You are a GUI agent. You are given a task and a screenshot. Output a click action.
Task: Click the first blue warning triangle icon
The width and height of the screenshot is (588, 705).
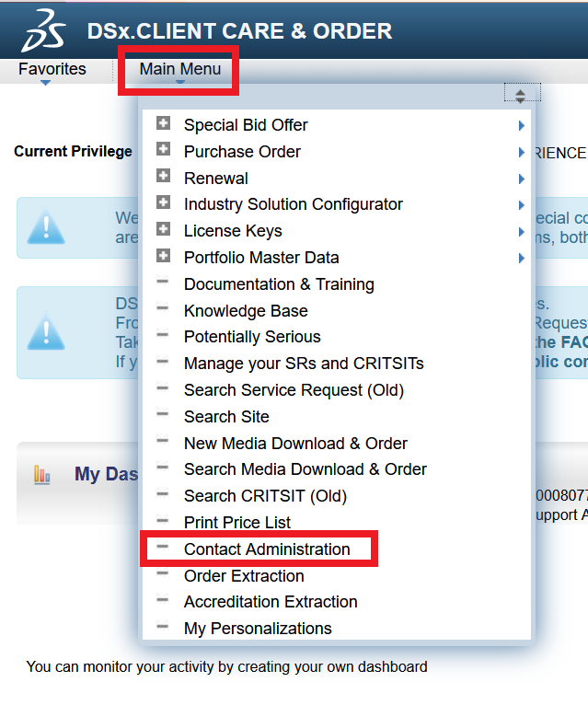(x=47, y=227)
